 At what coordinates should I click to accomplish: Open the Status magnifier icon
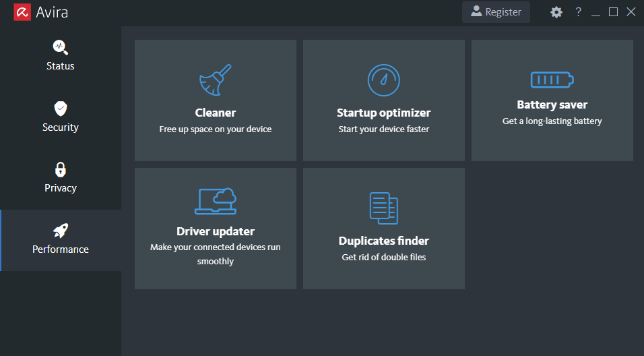61,47
